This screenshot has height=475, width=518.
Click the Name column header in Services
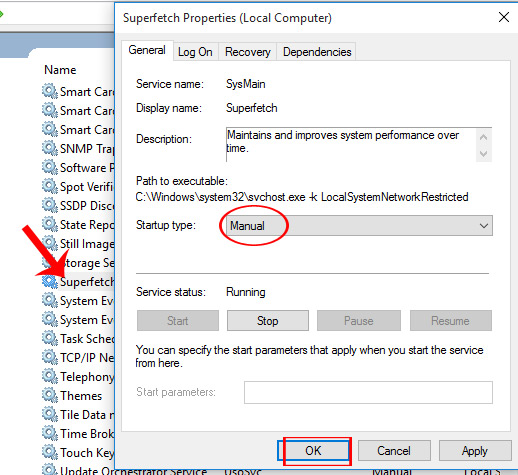[60, 70]
